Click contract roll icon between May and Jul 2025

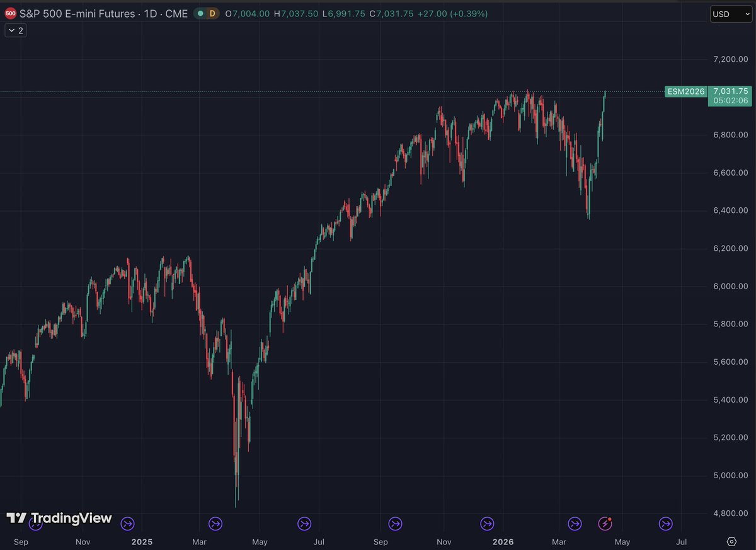[305, 523]
